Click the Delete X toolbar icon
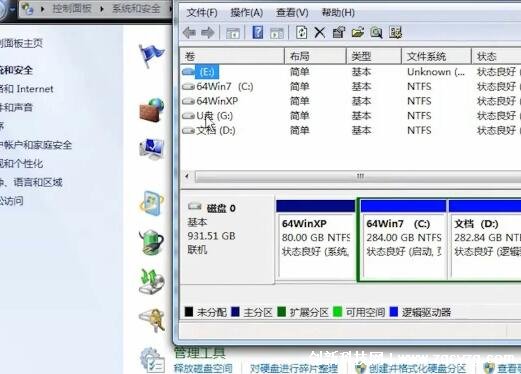 [320, 33]
